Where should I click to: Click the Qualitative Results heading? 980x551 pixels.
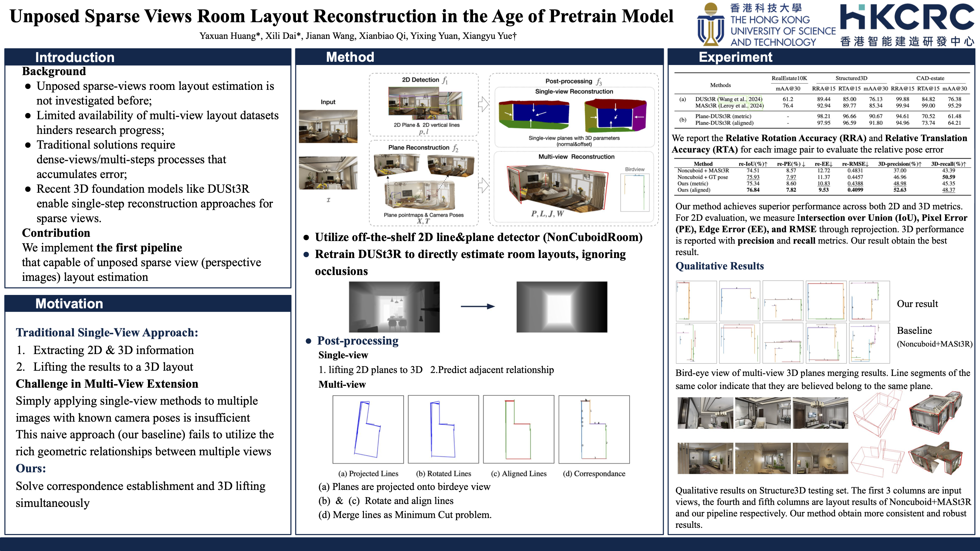point(719,266)
